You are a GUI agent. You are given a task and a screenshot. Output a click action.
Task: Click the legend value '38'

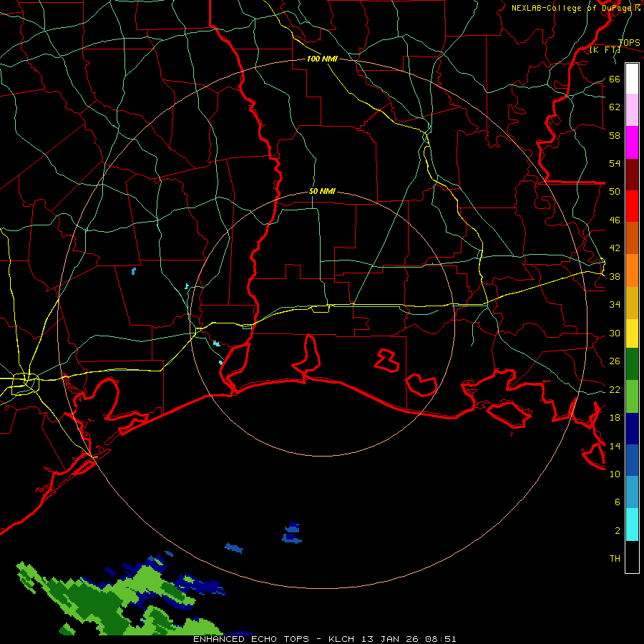615,277
